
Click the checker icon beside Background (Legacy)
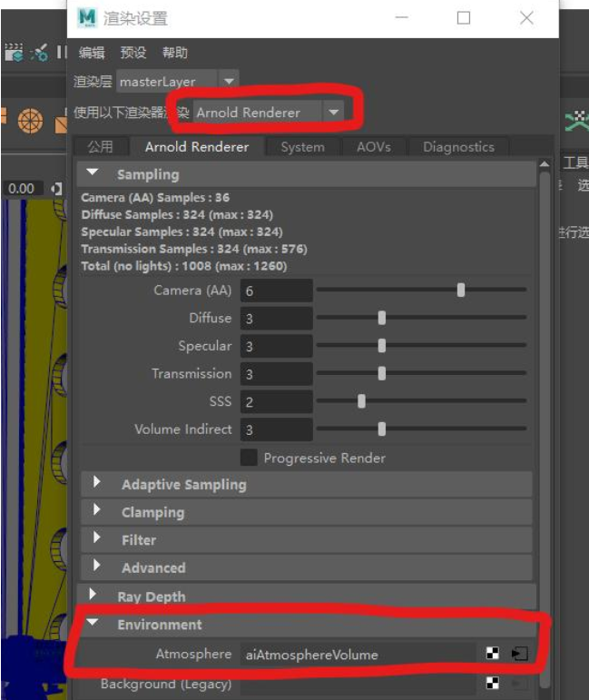[x=493, y=684]
